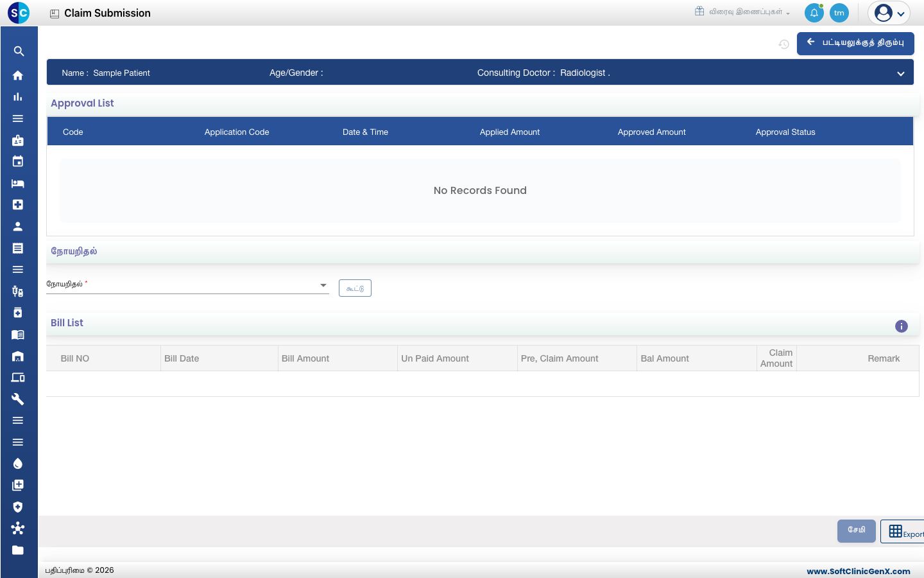Click the wrench tools icon in sidebar
The image size is (924, 578).
point(18,399)
